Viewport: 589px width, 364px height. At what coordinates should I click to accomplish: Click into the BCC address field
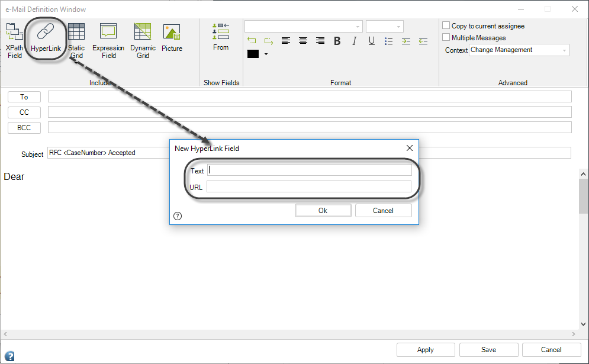coord(310,127)
